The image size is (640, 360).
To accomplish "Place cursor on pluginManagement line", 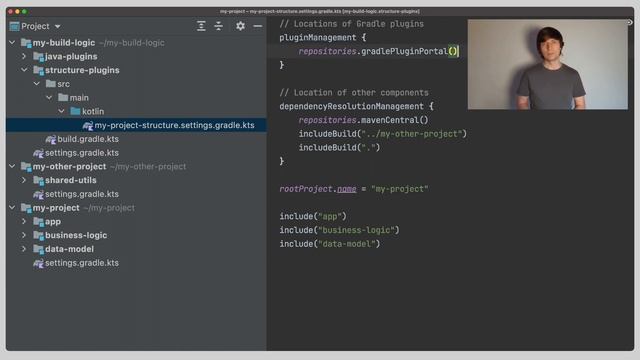I will coord(322,38).
